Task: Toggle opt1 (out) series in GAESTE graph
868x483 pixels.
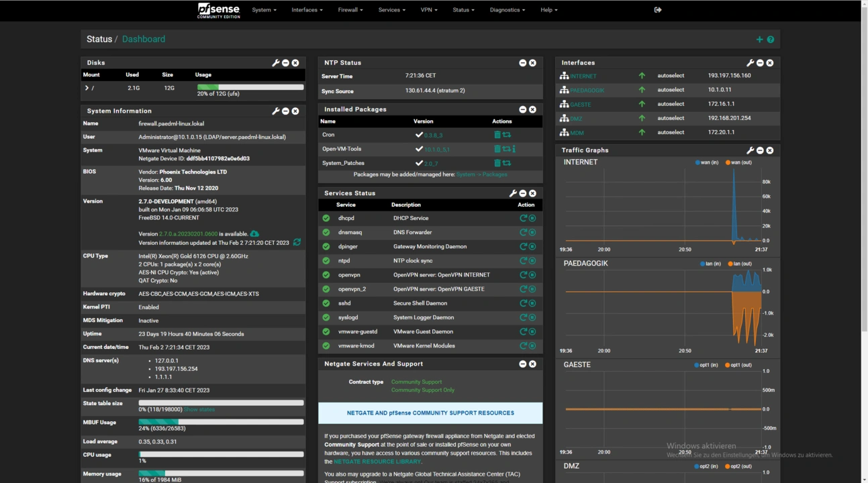Action: [738, 365]
